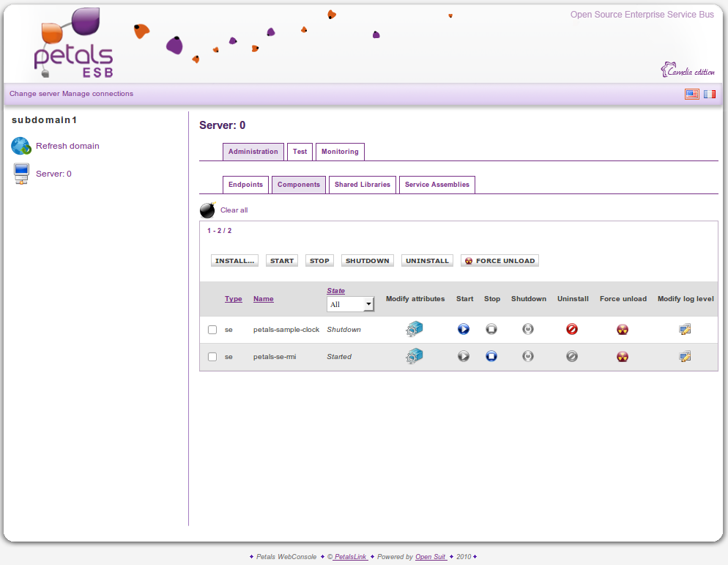Open Modify log level for petals-se-rmi

pyautogui.click(x=685, y=357)
